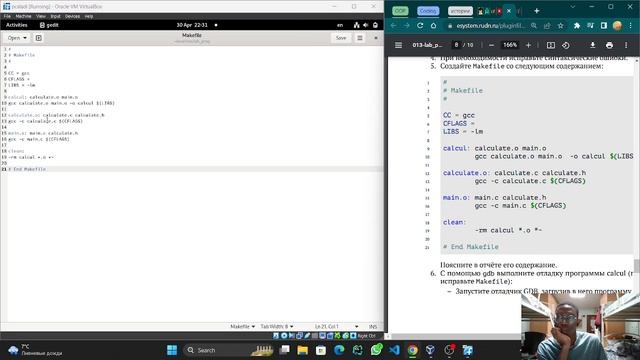Open the Tab Width selector in gedit
This screenshot has width=640, height=360.
point(277,327)
